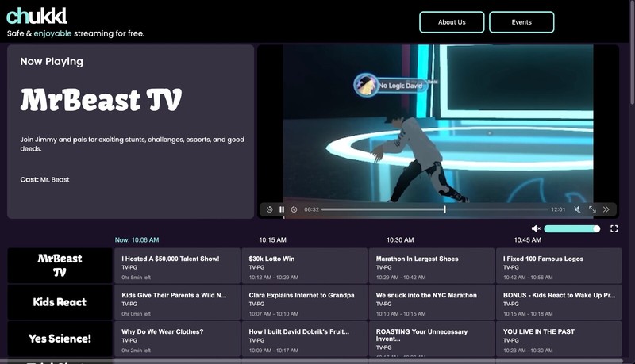
Task: Adjust the teal volume slider
Action: point(571,229)
